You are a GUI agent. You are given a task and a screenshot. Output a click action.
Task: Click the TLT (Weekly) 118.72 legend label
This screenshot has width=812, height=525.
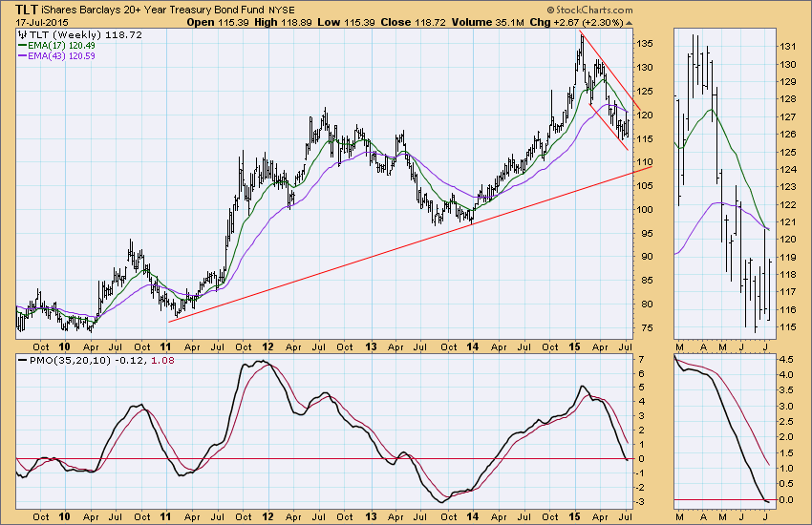[x=86, y=34]
